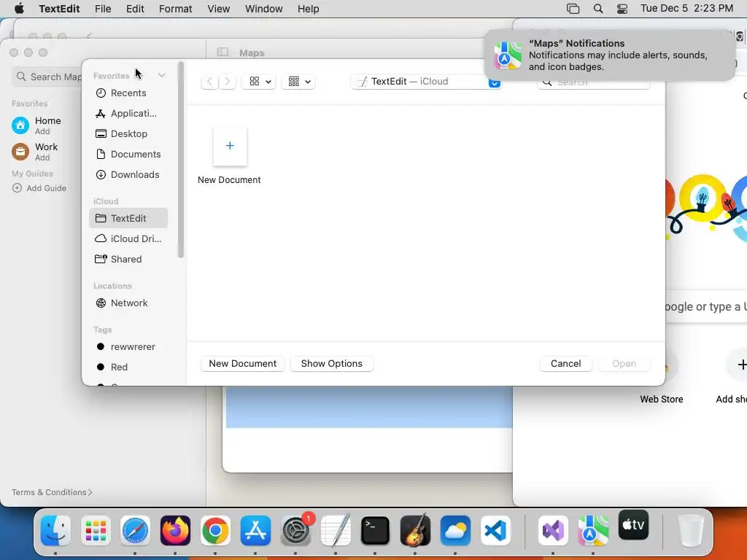Viewport: 747px width, 560px height.
Task: Open Terms & Conditions link in Maps
Action: pyautogui.click(x=52, y=492)
